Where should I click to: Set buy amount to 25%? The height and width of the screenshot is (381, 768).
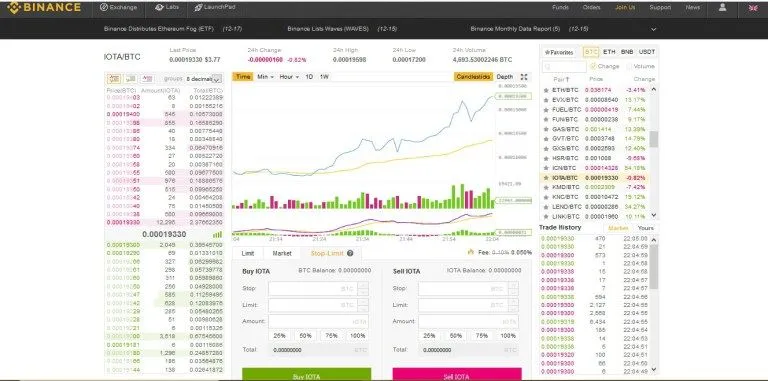click(x=279, y=336)
